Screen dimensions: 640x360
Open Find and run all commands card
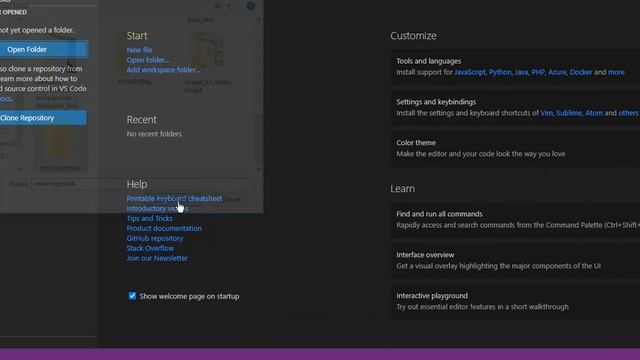pyautogui.click(x=516, y=220)
